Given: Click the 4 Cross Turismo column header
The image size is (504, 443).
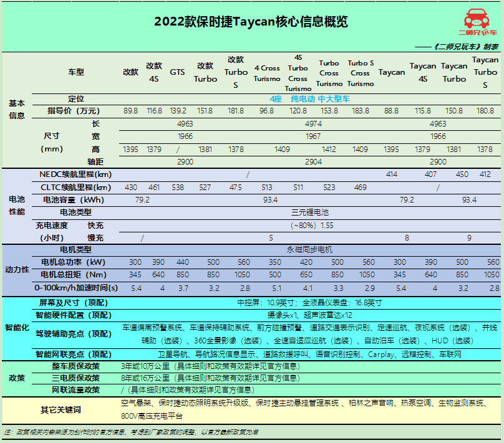Looking at the screenshot, I should tap(267, 73).
